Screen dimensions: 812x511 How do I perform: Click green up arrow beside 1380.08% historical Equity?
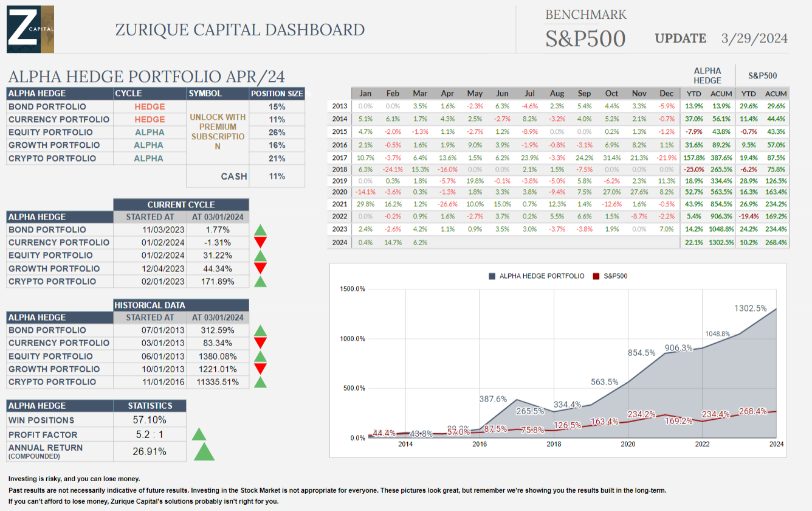(x=260, y=356)
